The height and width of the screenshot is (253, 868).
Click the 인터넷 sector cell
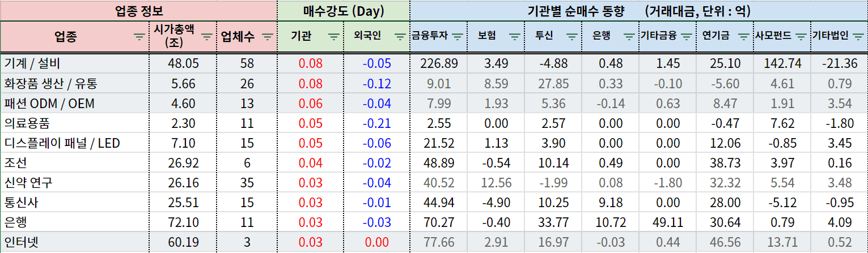click(74, 242)
